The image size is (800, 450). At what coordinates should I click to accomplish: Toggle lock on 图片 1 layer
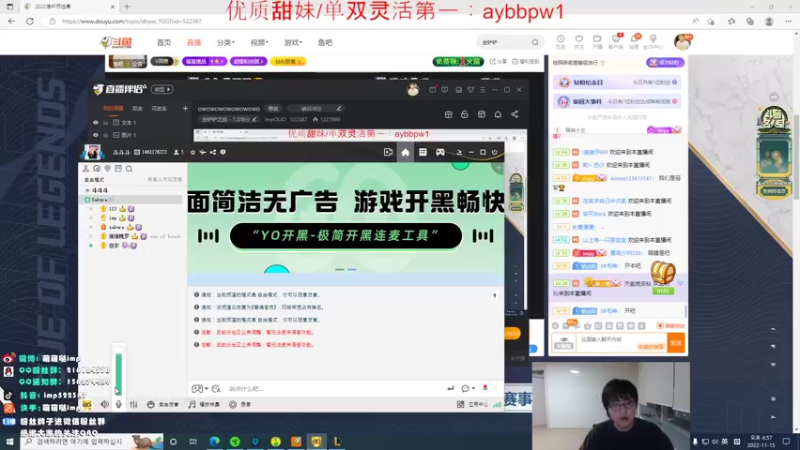pos(106,135)
